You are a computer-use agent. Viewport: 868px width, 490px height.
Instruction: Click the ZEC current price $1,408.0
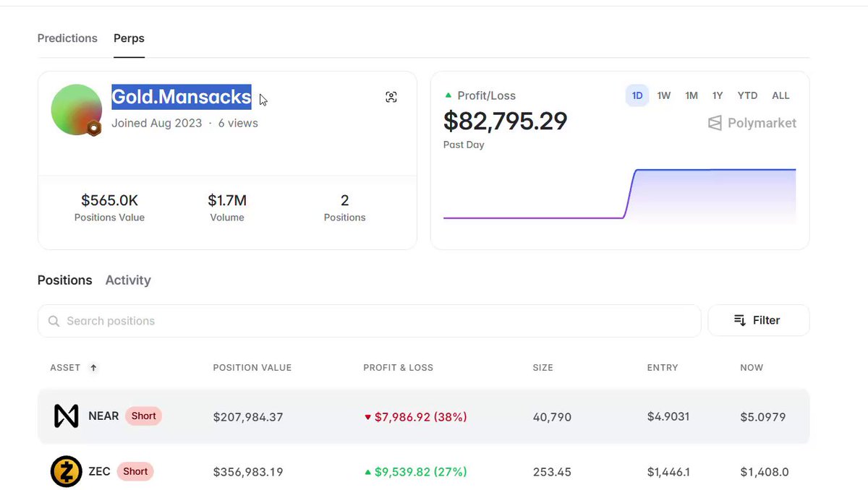765,472
